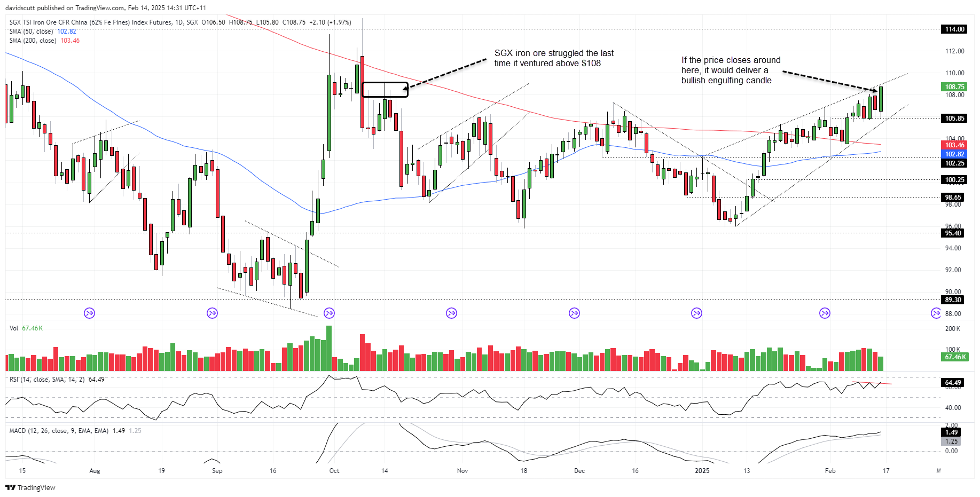Click the event marker icon above 2025
This screenshot has height=497, width=980.
(697, 313)
